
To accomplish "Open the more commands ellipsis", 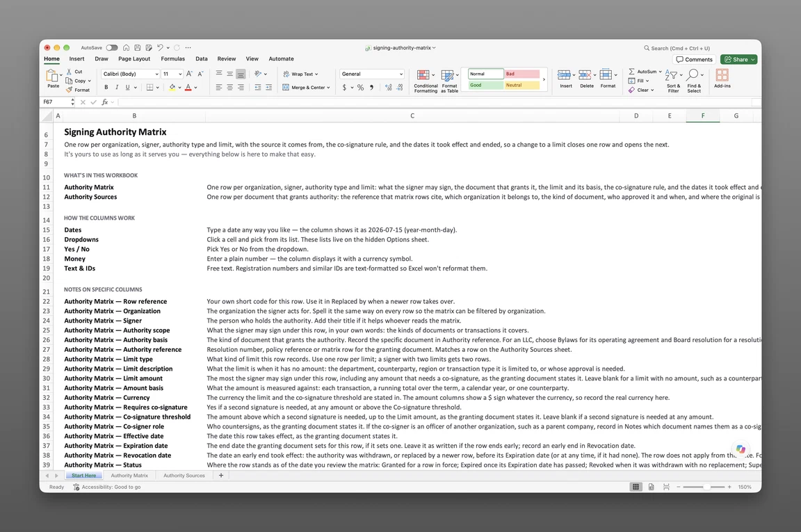I will pos(188,47).
